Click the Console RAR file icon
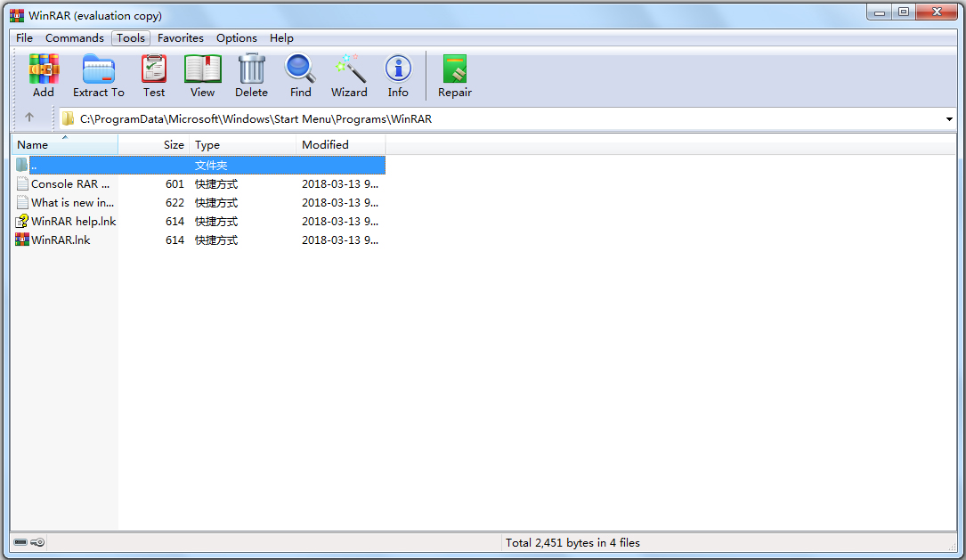The image size is (966, 560). (22, 183)
